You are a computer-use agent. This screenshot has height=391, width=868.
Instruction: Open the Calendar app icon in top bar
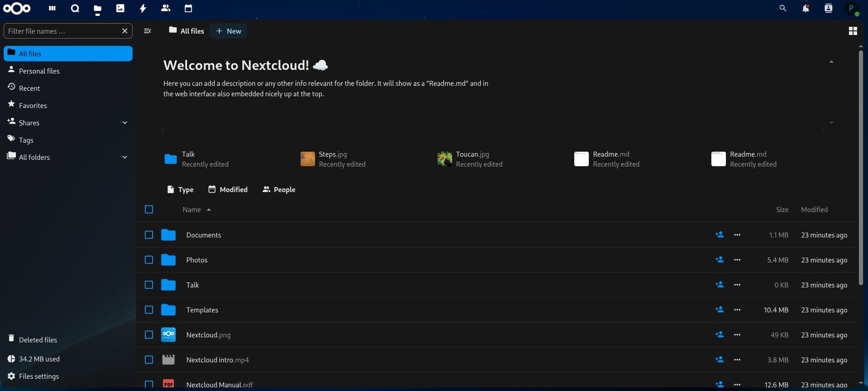click(x=188, y=8)
